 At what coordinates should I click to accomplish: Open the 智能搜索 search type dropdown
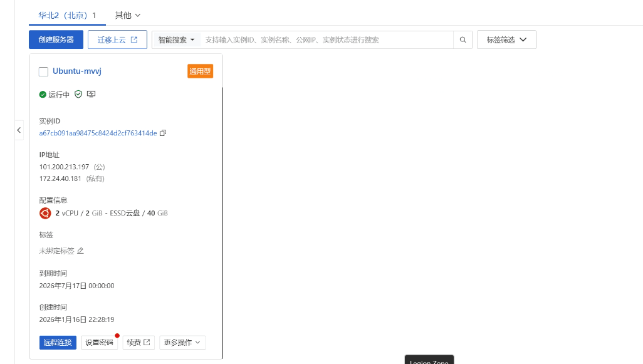pyautogui.click(x=176, y=40)
